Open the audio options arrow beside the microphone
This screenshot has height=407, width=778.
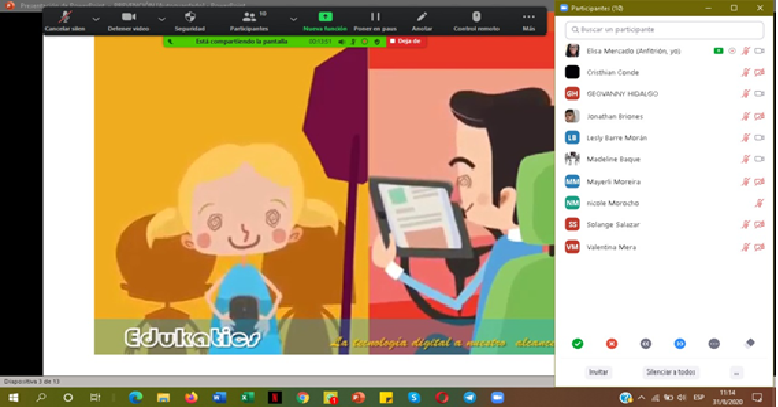pos(96,19)
